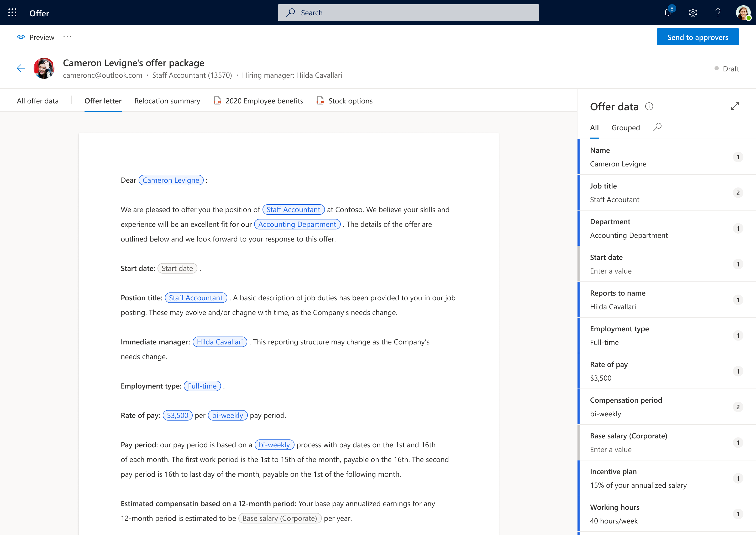Click the Send to approvers button

(x=697, y=37)
